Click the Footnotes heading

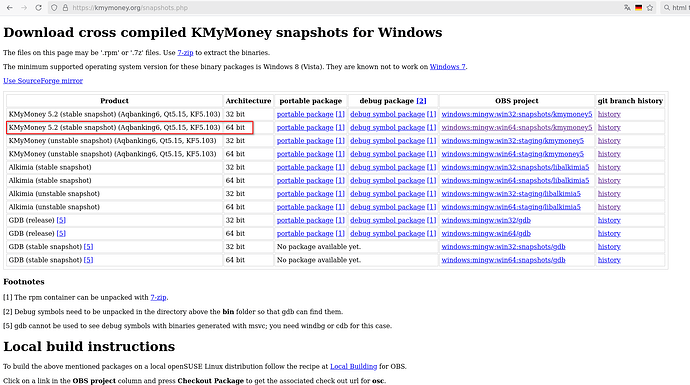coord(24,282)
